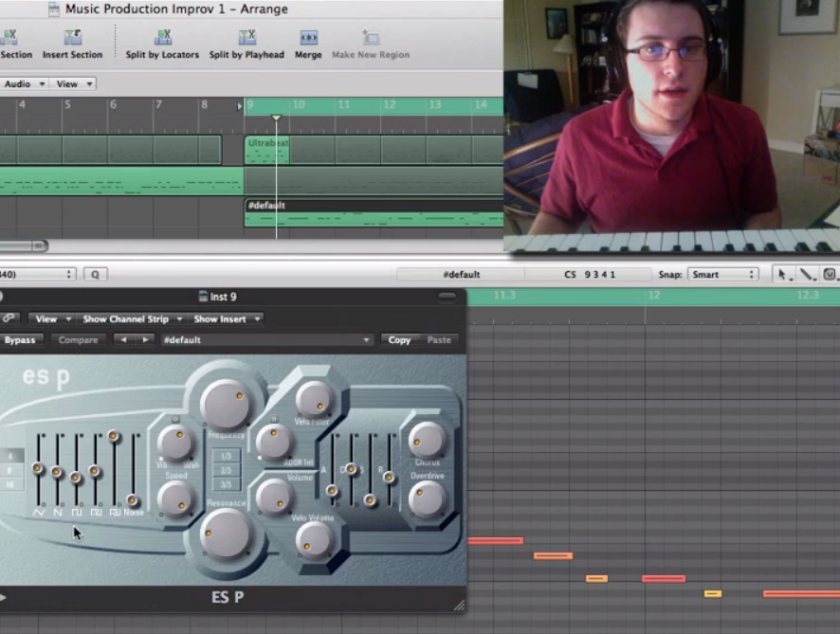
Task: Click the Make New Region icon
Action: click(x=370, y=38)
